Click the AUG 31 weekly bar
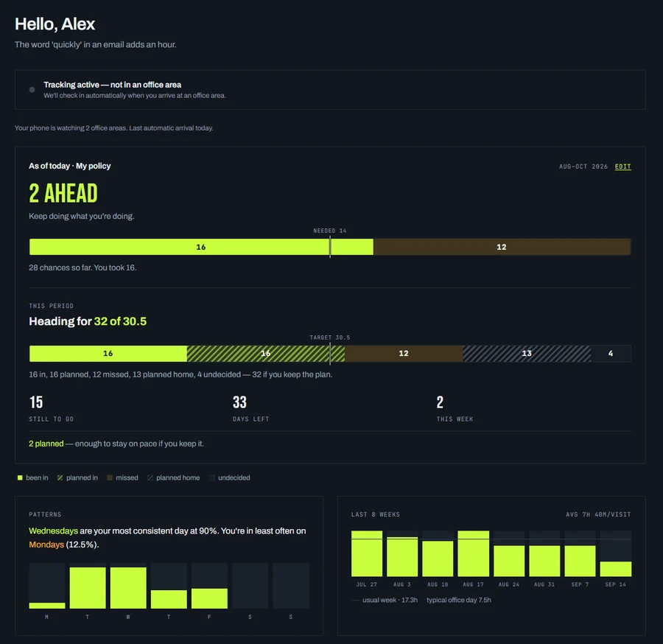The image size is (663, 644). (544, 561)
